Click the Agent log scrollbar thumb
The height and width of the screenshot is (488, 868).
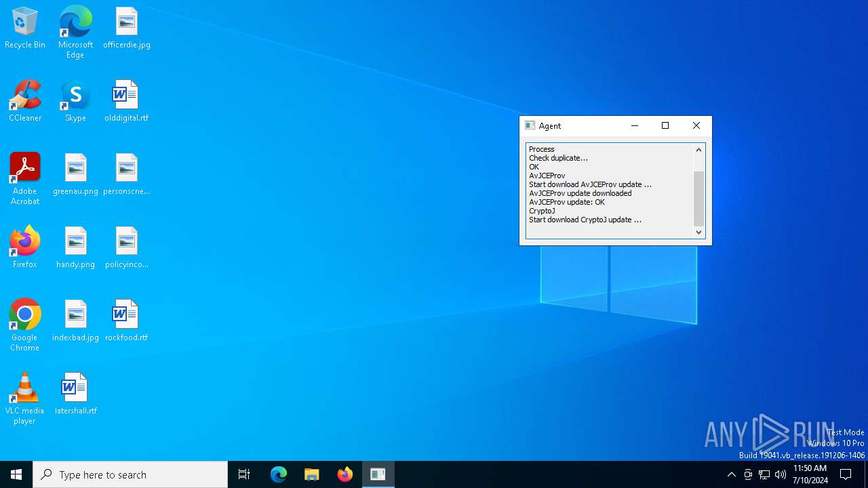pos(698,199)
